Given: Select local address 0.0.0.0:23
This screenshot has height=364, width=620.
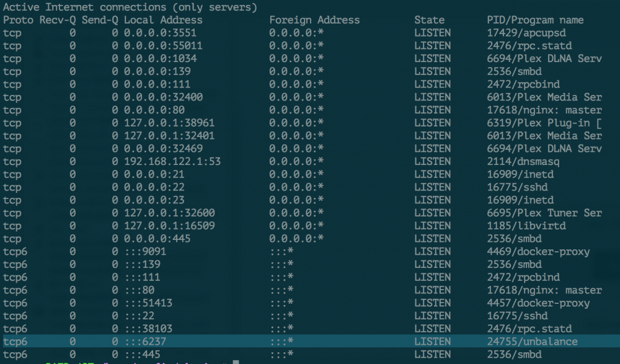Looking at the screenshot, I should pyautogui.click(x=154, y=200).
